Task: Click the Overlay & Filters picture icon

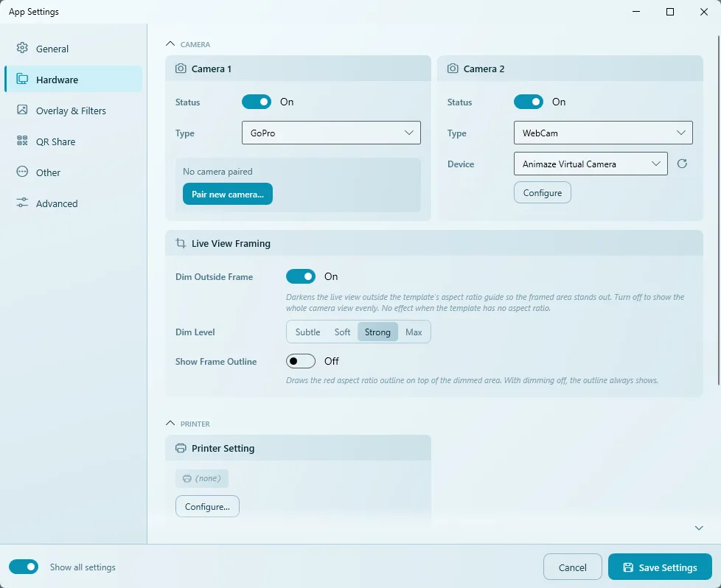Action: [22, 110]
